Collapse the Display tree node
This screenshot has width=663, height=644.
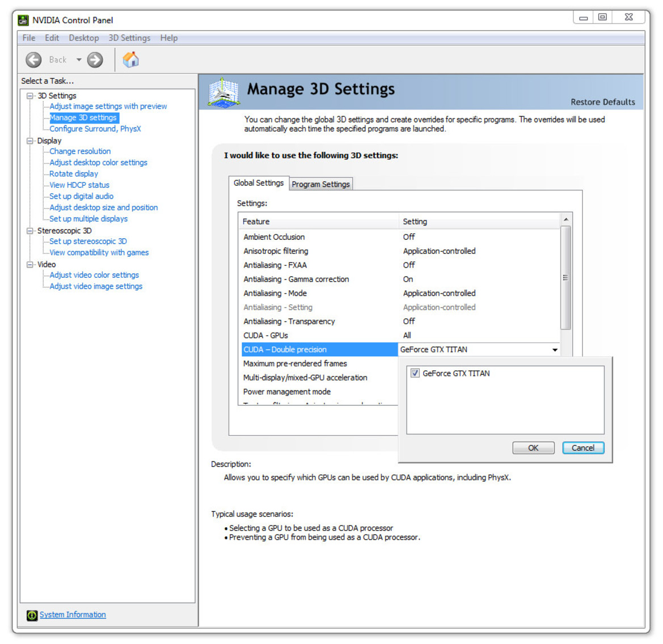tap(30, 141)
